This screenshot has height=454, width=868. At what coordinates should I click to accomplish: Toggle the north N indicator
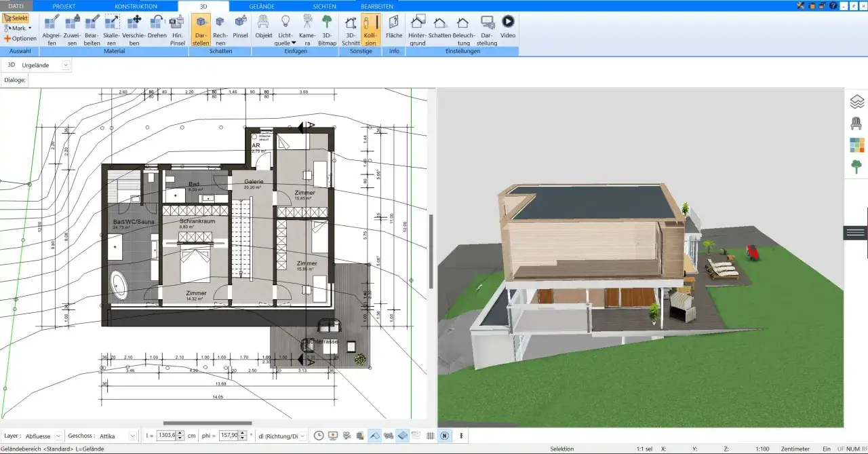[x=444, y=436]
